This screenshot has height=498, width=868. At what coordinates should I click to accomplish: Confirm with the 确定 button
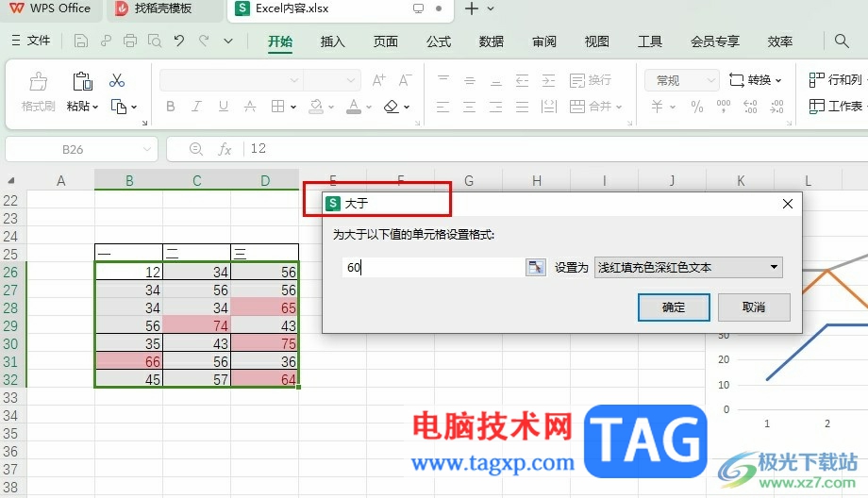[674, 307]
